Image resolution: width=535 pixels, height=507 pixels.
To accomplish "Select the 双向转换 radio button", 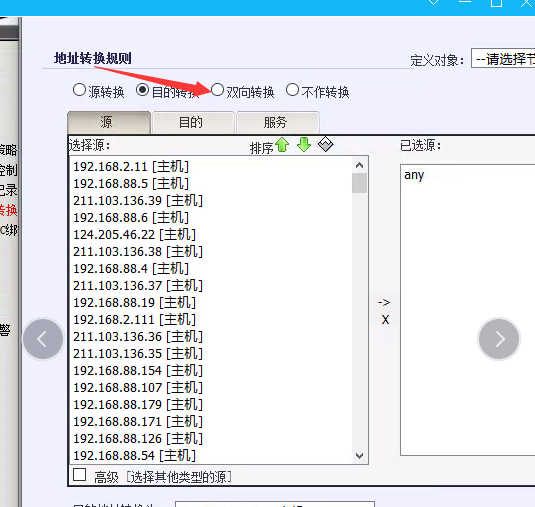I will pos(217,90).
